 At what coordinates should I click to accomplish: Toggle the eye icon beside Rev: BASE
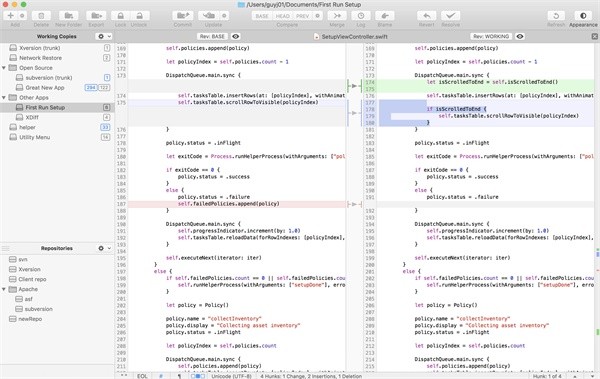(236, 36)
